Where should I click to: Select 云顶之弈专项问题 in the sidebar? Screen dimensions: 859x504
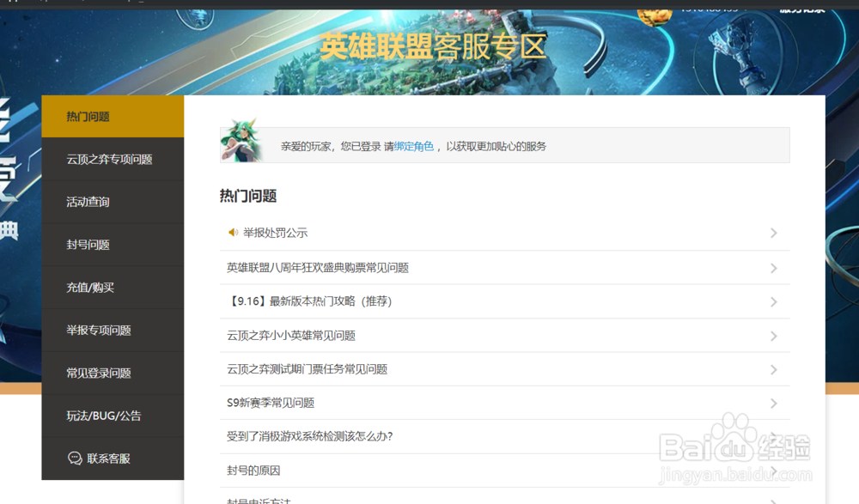click(113, 160)
